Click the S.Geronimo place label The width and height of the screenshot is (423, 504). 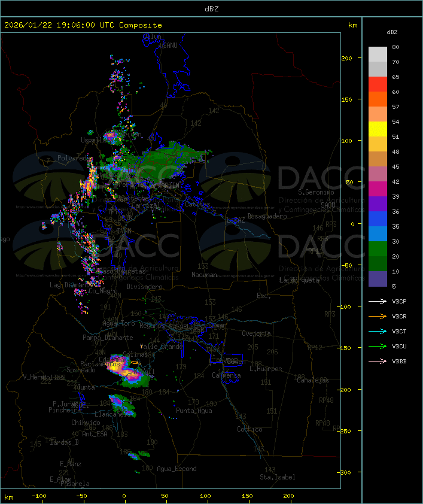pos(316,192)
